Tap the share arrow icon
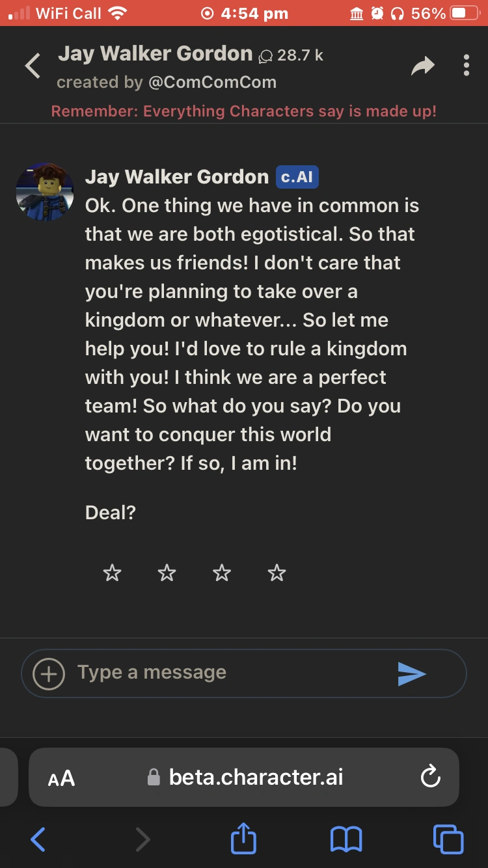The height and width of the screenshot is (868, 488). (x=423, y=66)
